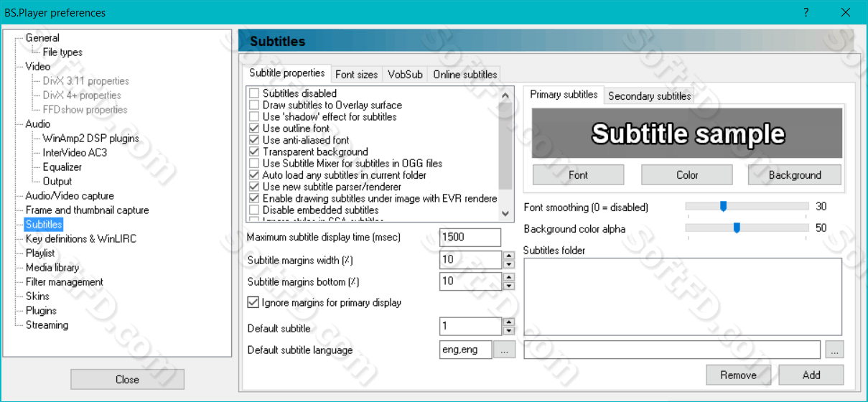
Task: Open audio Output settings
Action: point(57,182)
